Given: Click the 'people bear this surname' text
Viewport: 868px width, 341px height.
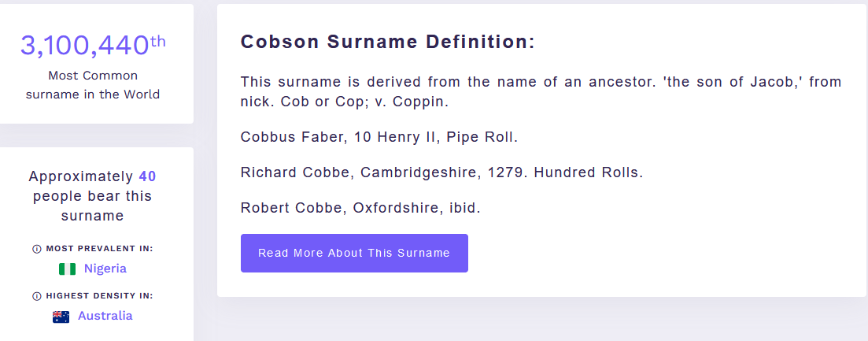Looking at the screenshot, I should [93, 206].
